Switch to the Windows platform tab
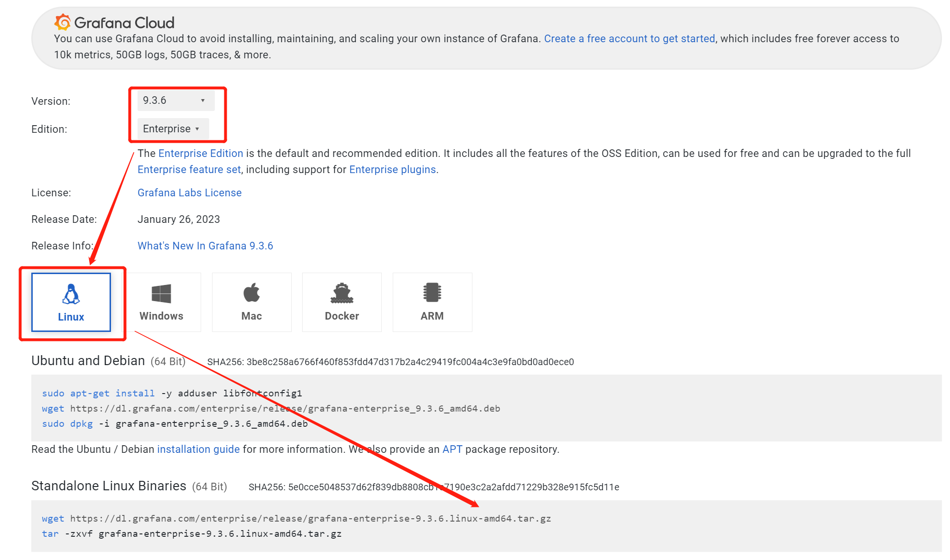This screenshot has height=560, width=950. click(x=161, y=302)
